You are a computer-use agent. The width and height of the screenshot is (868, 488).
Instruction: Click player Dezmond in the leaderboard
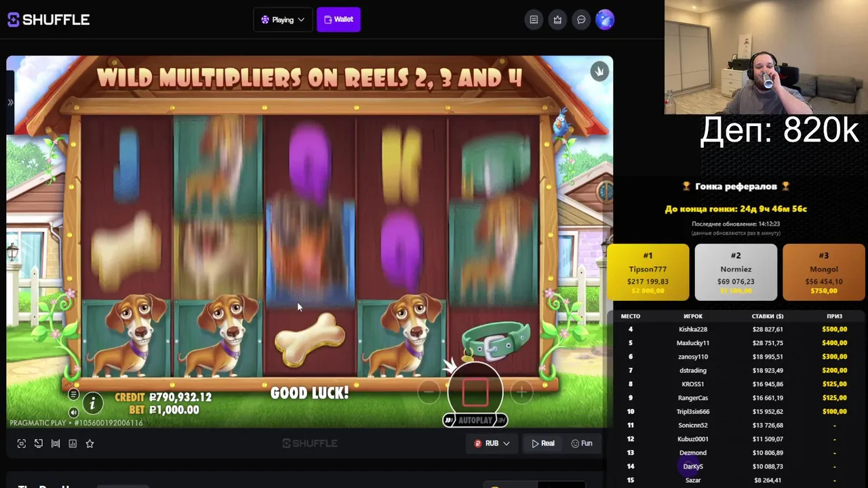[692, 453]
